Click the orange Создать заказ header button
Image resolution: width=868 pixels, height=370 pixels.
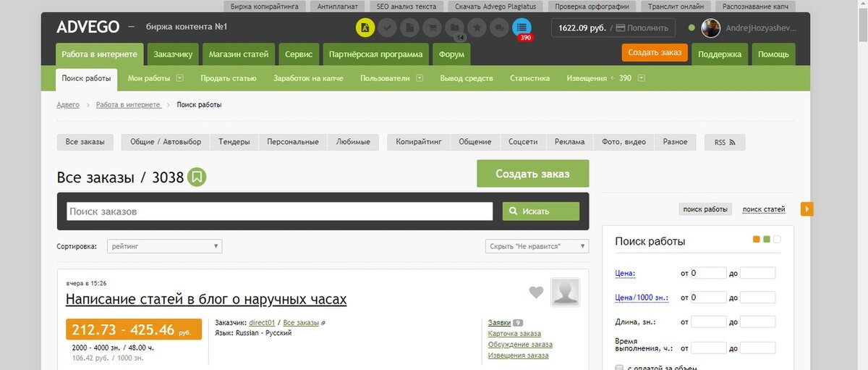(654, 53)
